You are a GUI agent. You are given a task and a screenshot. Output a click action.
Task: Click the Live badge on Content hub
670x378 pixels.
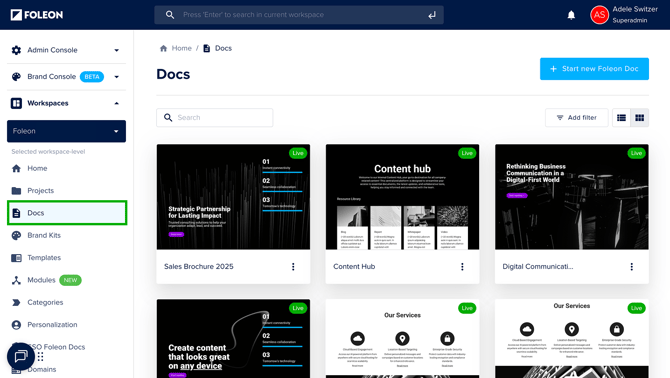[467, 153]
